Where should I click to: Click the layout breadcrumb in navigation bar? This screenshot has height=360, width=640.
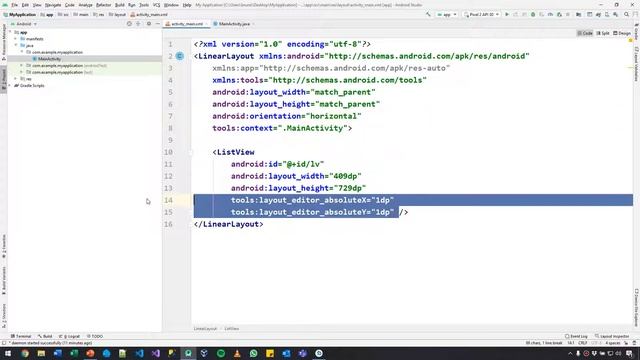point(118,14)
